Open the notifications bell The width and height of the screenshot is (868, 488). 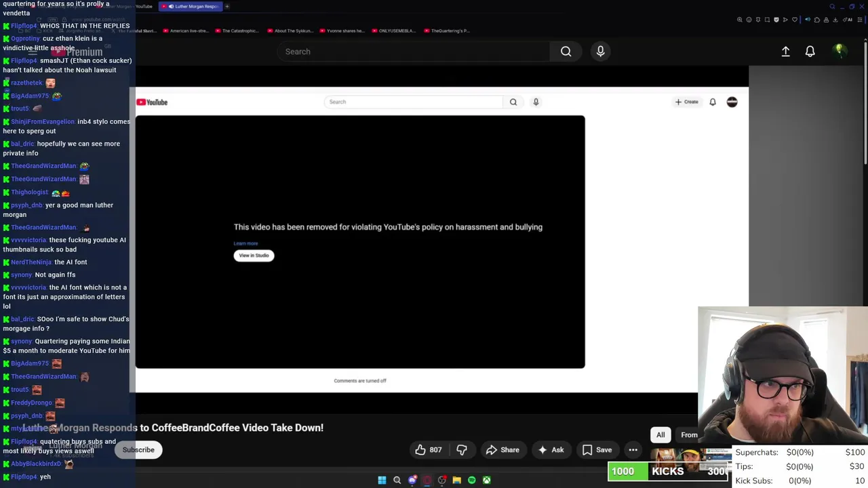(x=810, y=52)
